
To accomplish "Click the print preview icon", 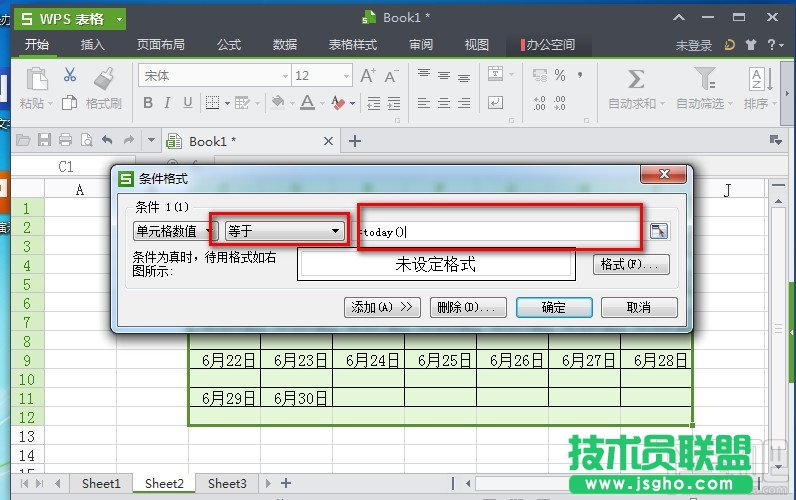I will tap(87, 140).
